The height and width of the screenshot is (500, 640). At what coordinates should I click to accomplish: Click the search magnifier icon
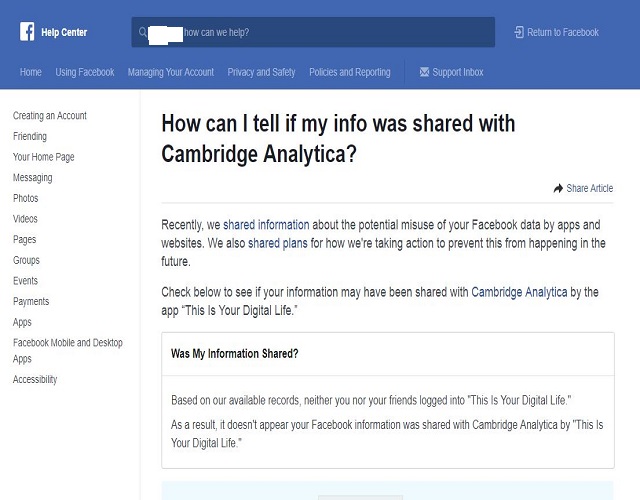point(142,32)
